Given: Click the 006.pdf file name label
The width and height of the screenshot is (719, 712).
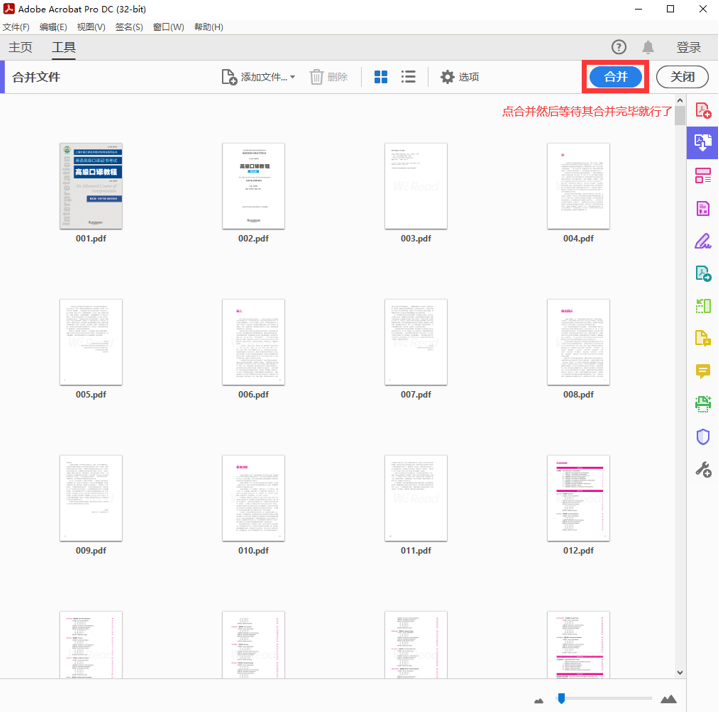Looking at the screenshot, I should (x=253, y=394).
